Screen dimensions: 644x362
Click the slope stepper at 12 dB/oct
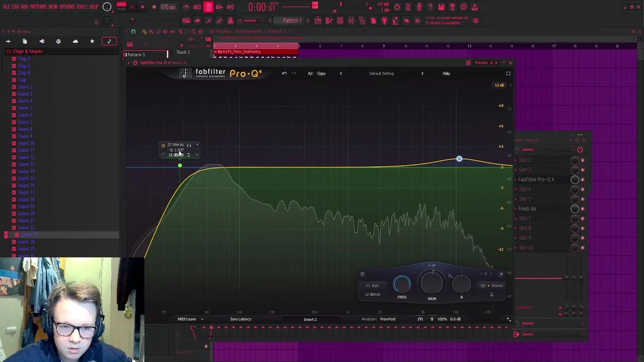pos(188,155)
